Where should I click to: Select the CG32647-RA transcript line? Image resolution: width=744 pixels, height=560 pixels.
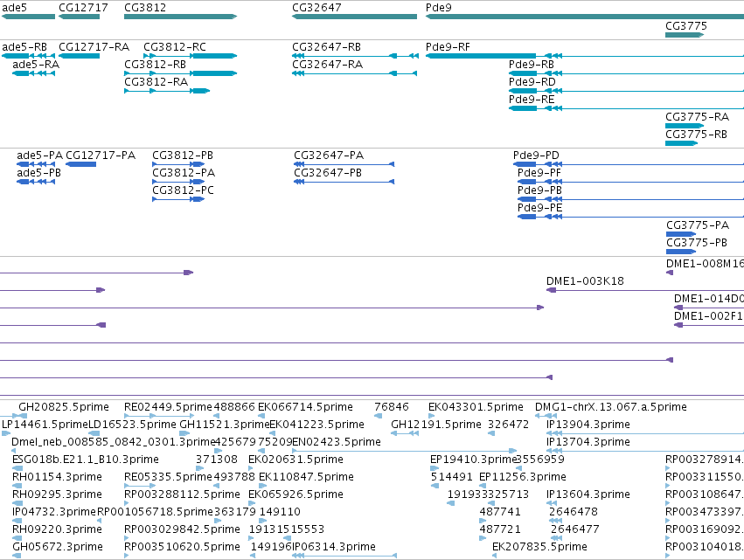(354, 73)
